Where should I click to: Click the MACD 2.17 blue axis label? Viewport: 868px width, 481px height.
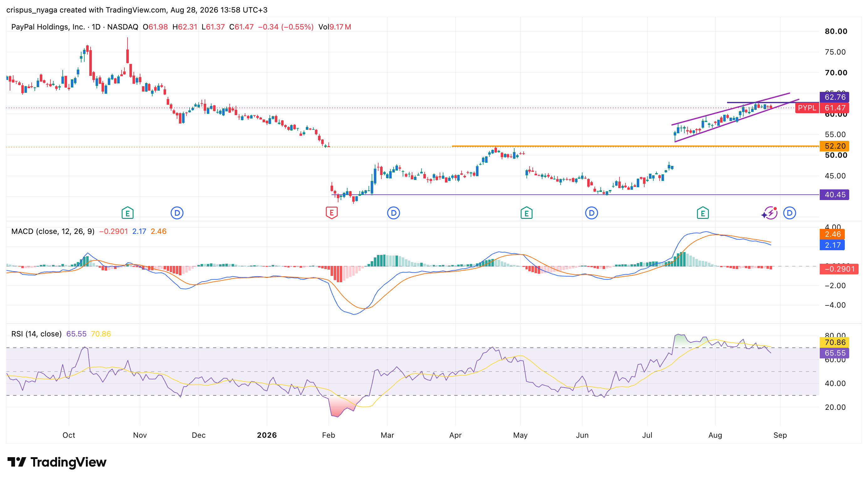point(832,245)
